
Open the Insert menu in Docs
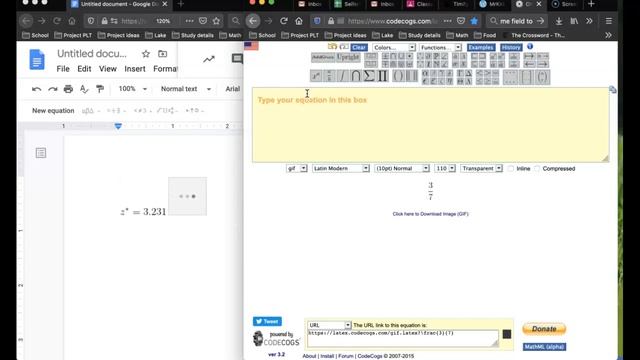[x=135, y=69]
